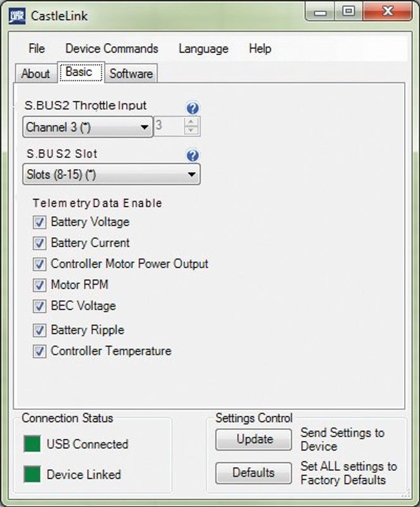Click the 'Settings Control' group label
Viewport: 420px width, 507px height.
pyautogui.click(x=254, y=418)
